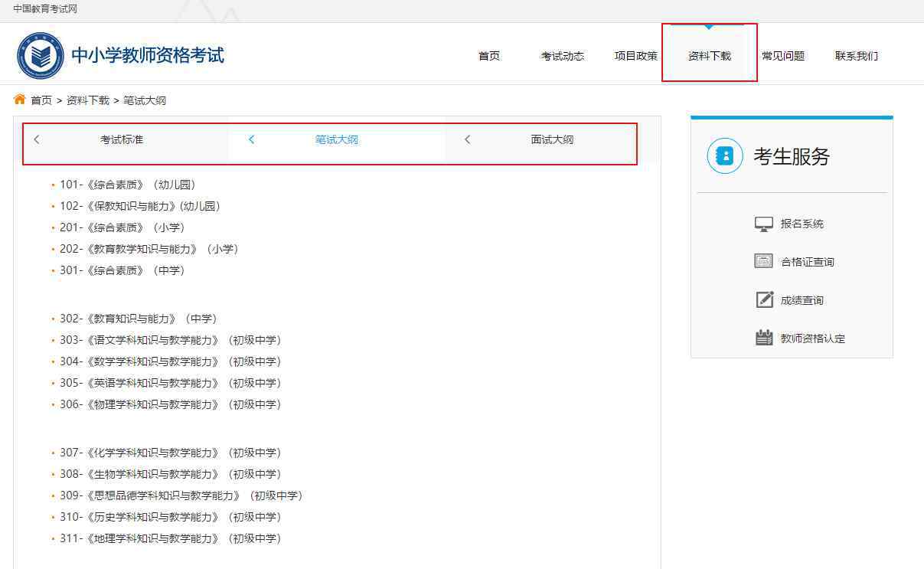
Task: Click the monitor icon beside 报名系统
Action: 763,224
